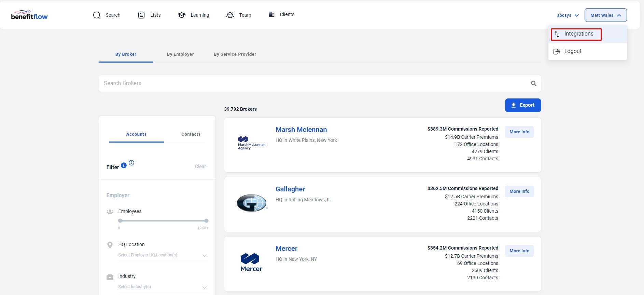Image resolution: width=644 pixels, height=295 pixels.
Task: Select Logout from user menu
Action: click(x=588, y=51)
